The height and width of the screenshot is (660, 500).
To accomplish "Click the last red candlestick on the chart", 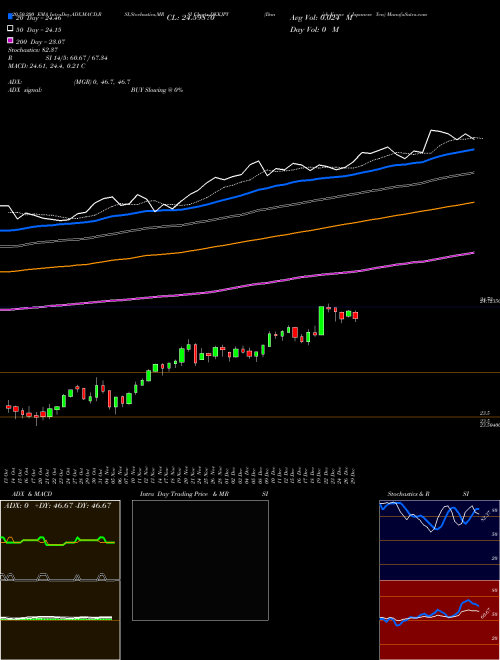I will click(355, 315).
